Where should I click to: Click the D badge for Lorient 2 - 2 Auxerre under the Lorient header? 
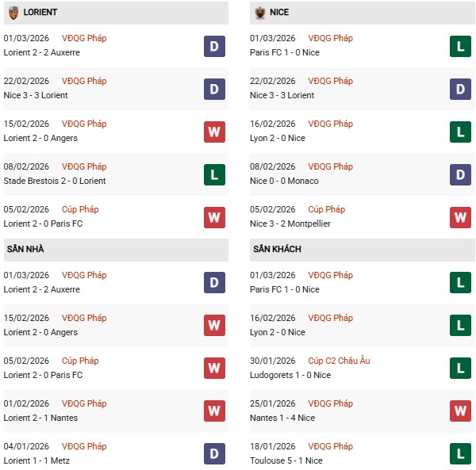click(214, 46)
